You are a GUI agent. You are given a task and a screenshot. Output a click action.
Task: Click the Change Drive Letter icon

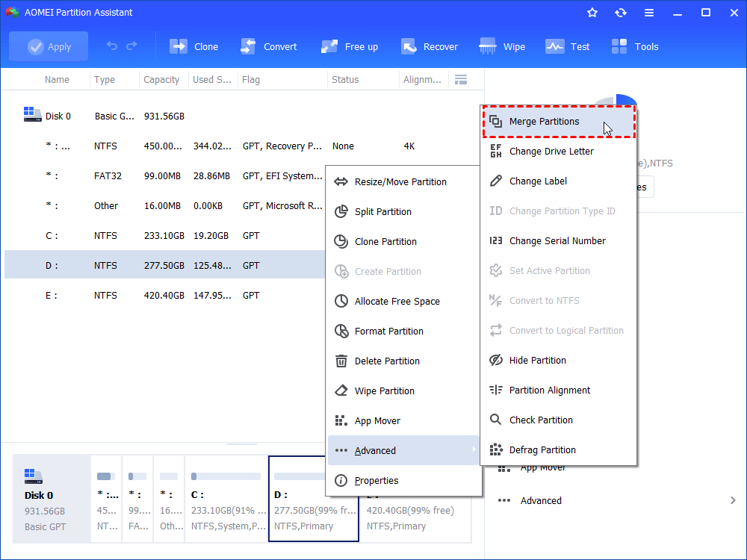495,151
